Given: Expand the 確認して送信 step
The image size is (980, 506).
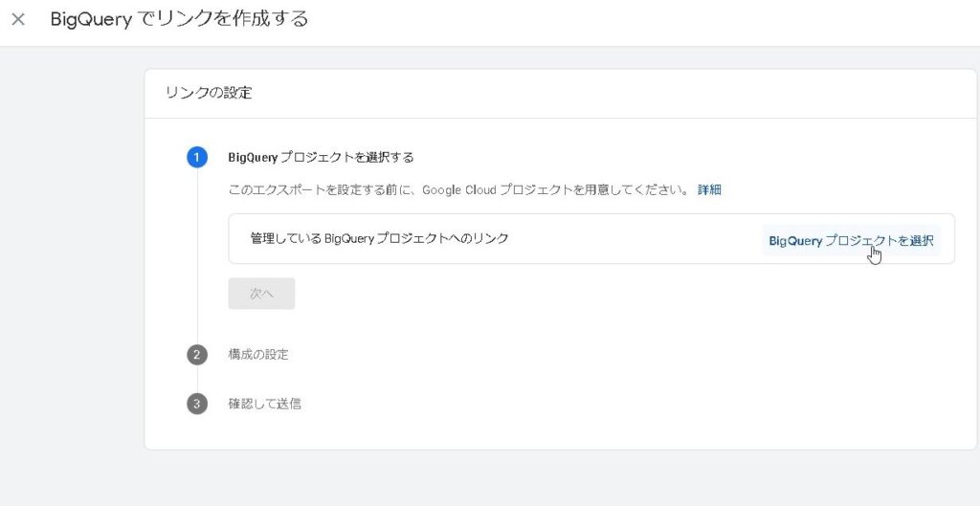Looking at the screenshot, I should point(265,404).
